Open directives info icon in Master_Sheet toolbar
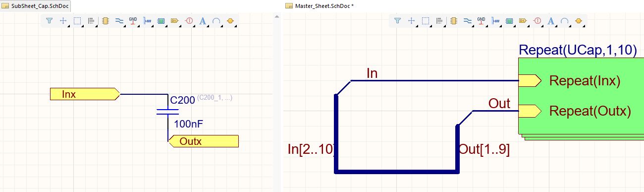The width and height of the screenshot is (644, 192). coord(537,21)
